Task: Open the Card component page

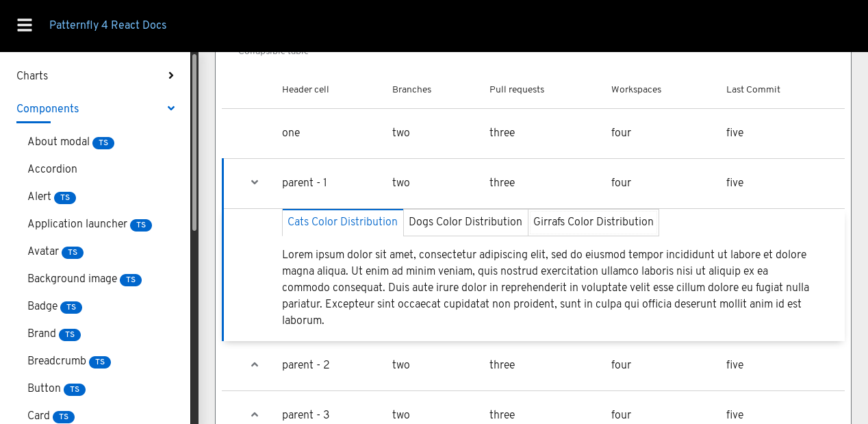Action: [x=40, y=416]
